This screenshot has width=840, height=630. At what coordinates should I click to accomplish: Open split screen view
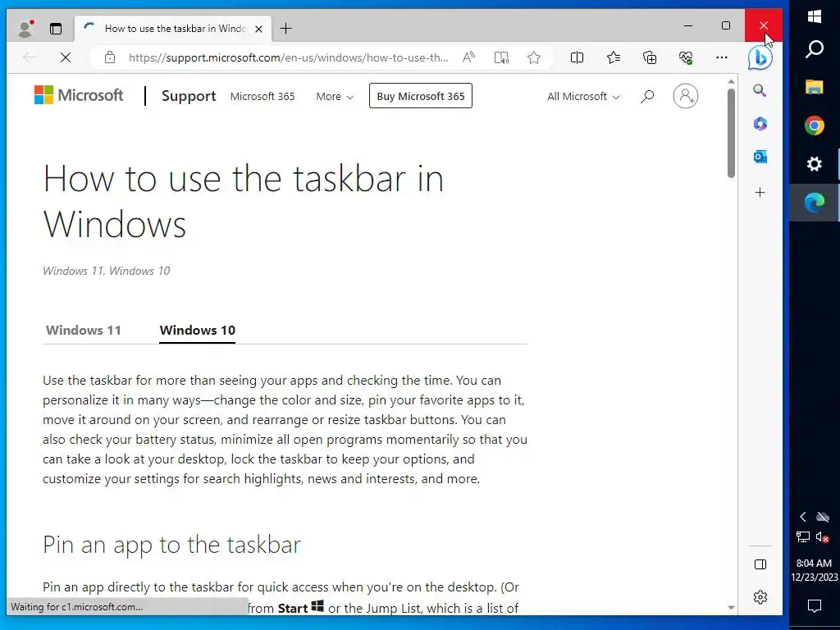coord(577,57)
